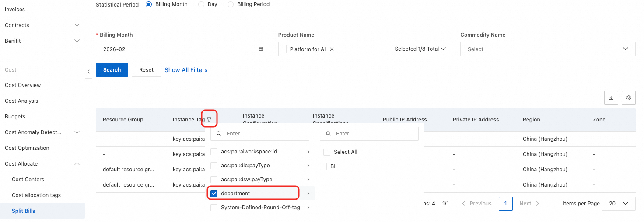Open the Commodity Name dropdown

pos(548,49)
